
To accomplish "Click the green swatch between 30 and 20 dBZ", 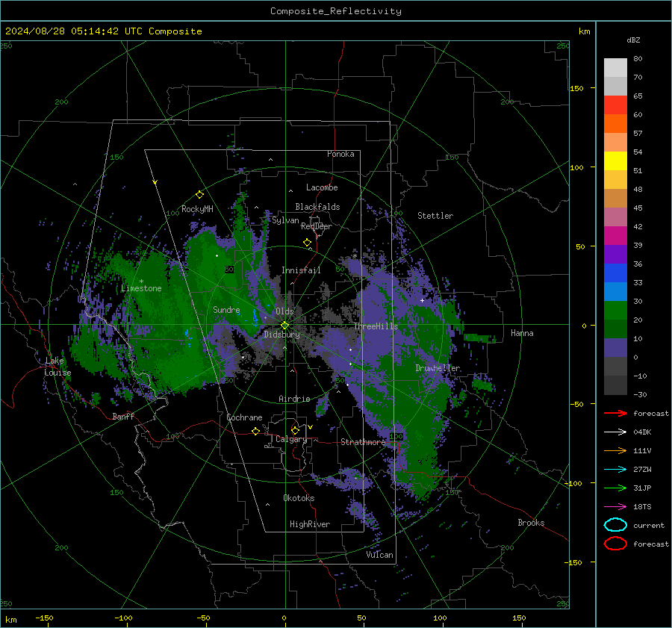I will pos(615,311).
